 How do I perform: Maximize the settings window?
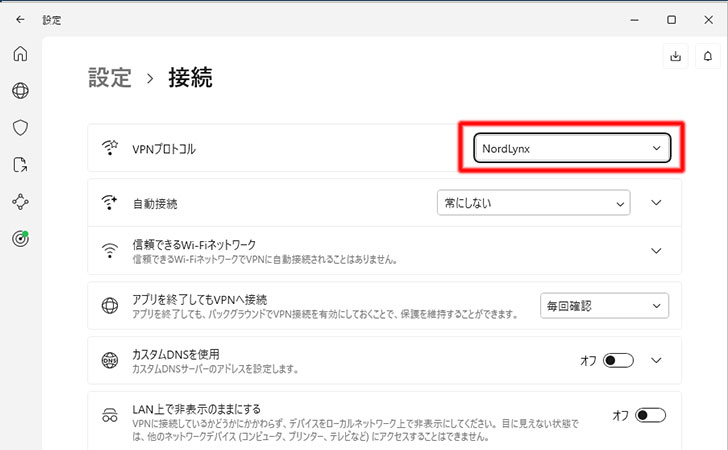click(x=671, y=20)
